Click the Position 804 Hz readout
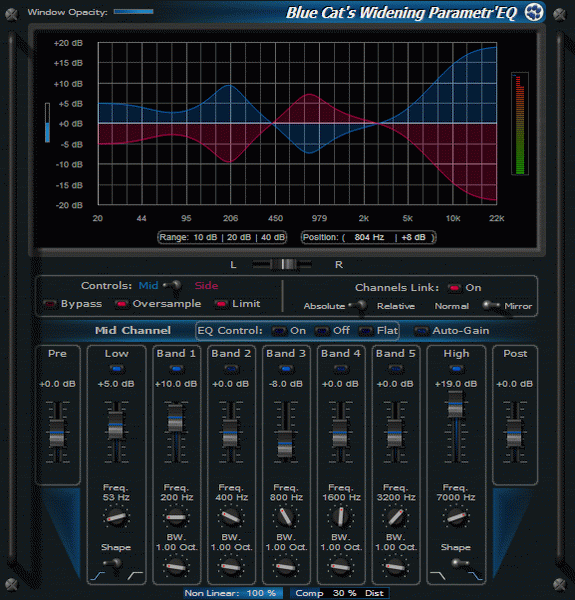 click(369, 237)
